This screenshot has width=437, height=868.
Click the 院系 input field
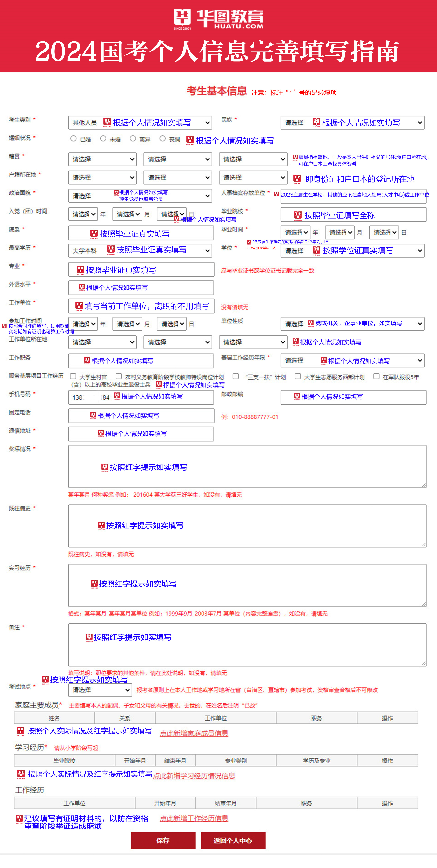point(141,233)
